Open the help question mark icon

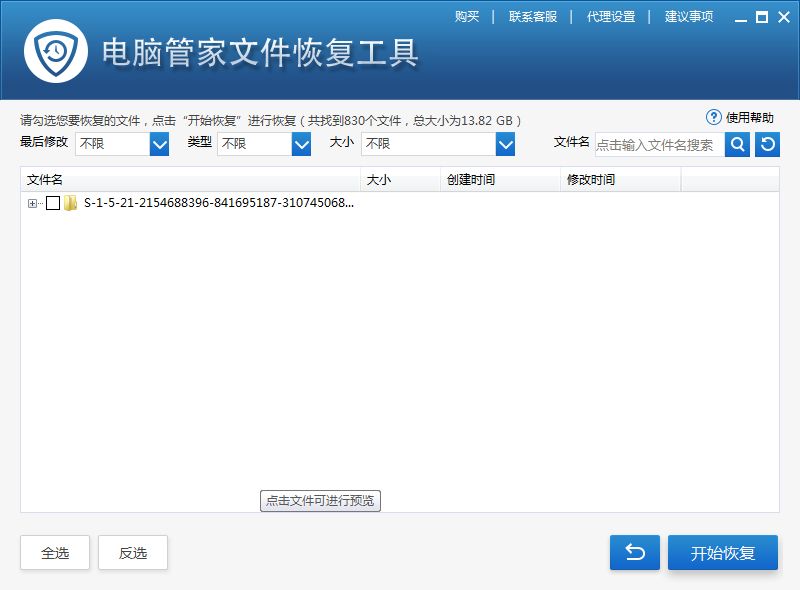[713, 117]
